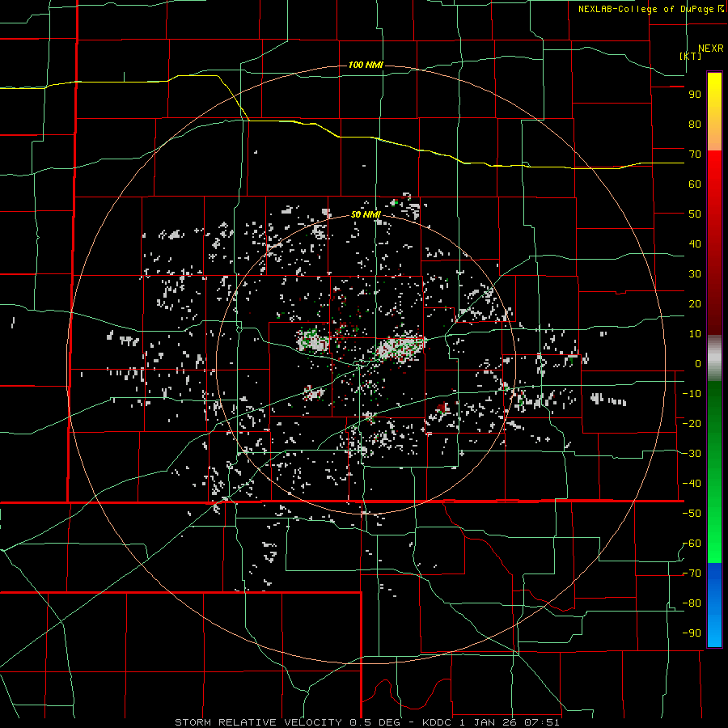Viewport: 728px width, 728px height.
Task: Click the -70 value on velocity scale
Action: pos(692,574)
